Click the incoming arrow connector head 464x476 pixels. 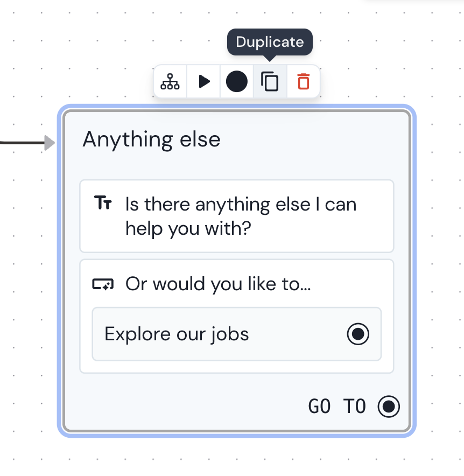coord(50,143)
